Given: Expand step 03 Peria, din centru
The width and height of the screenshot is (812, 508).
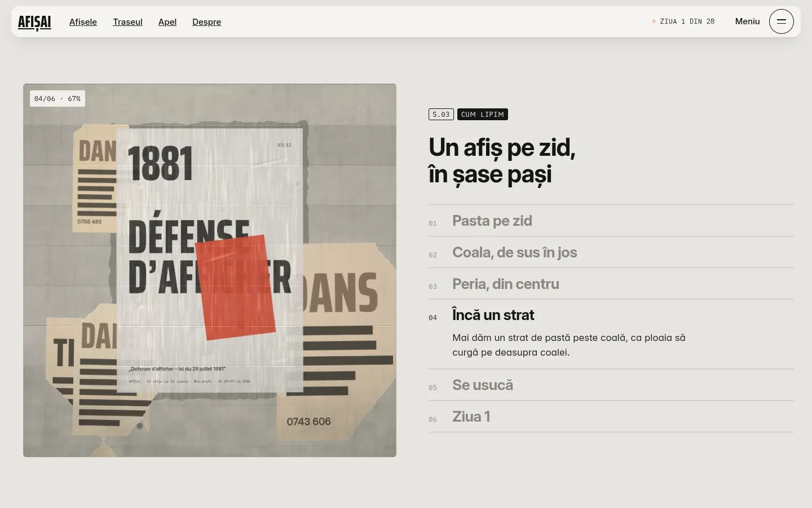Looking at the screenshot, I should pyautogui.click(x=611, y=284).
